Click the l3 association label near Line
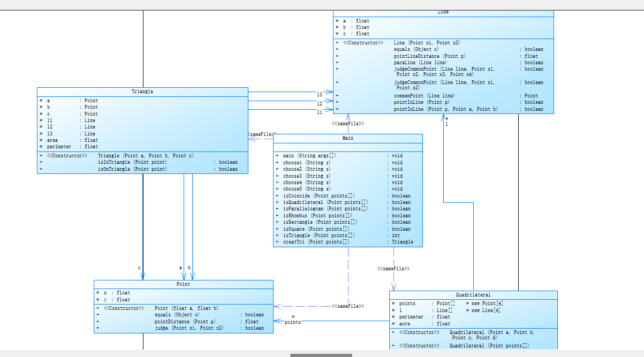 (319, 95)
